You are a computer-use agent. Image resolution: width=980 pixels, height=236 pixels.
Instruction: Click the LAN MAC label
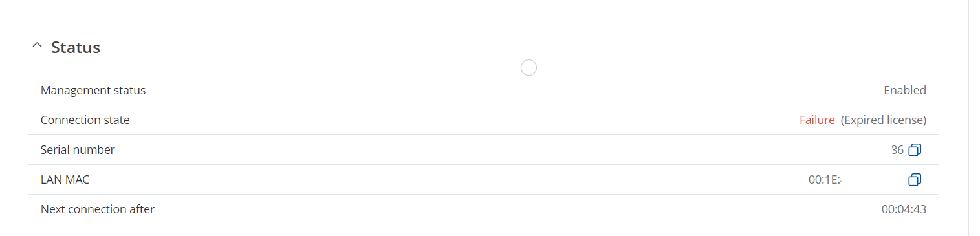click(65, 180)
